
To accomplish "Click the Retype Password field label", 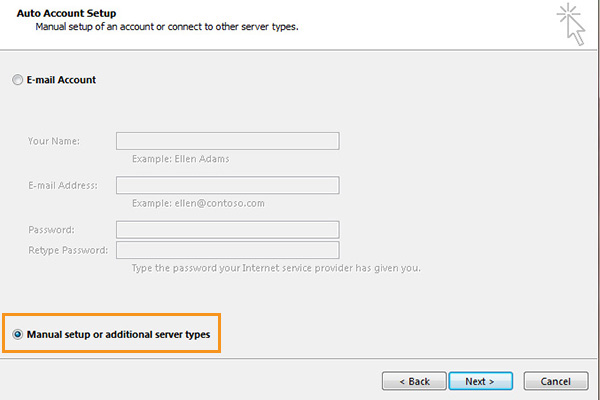I will click(x=68, y=250).
